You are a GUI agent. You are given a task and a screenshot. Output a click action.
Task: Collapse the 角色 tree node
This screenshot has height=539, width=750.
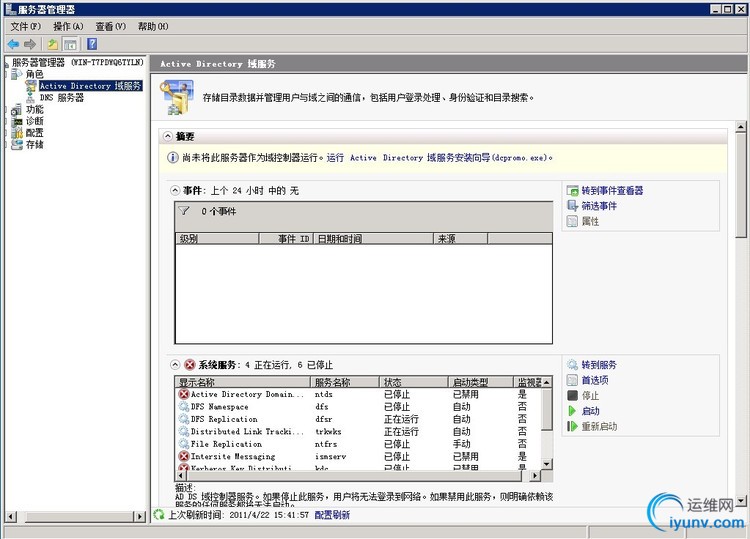7,74
